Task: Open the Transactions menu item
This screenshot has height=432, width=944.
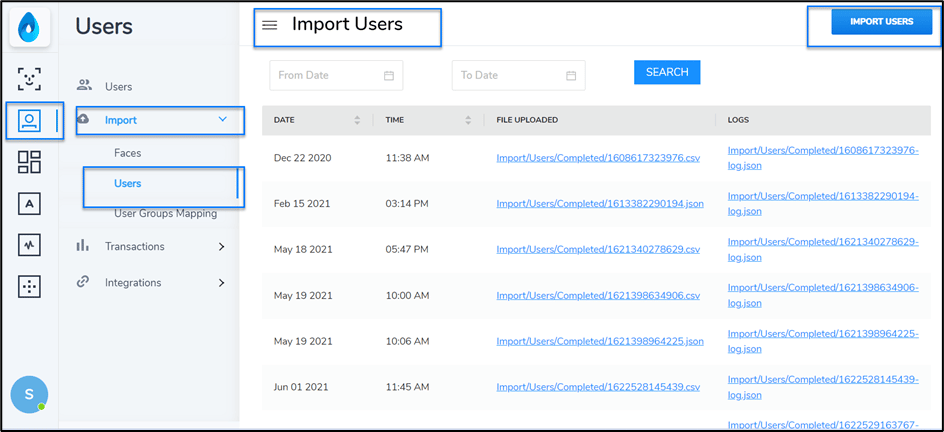Action: (x=134, y=246)
